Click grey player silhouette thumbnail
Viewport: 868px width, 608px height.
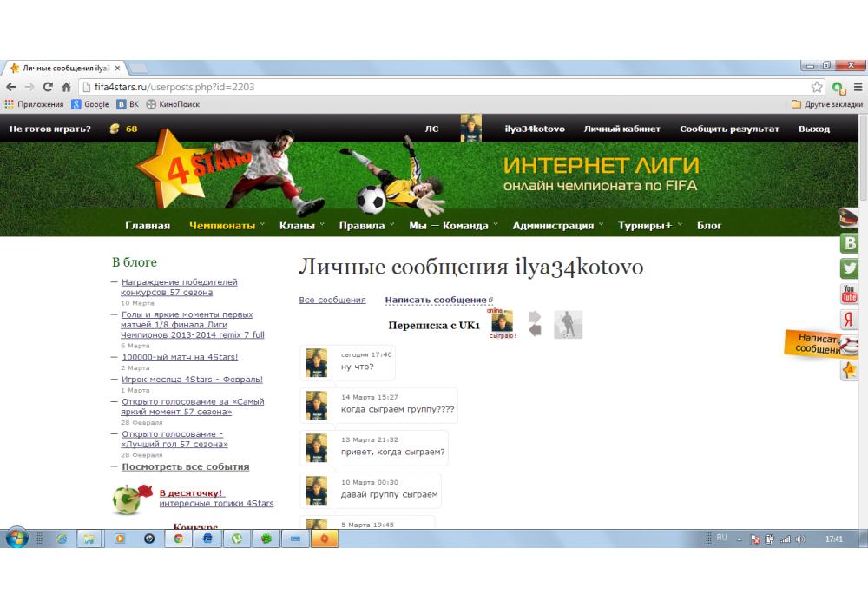click(x=568, y=325)
